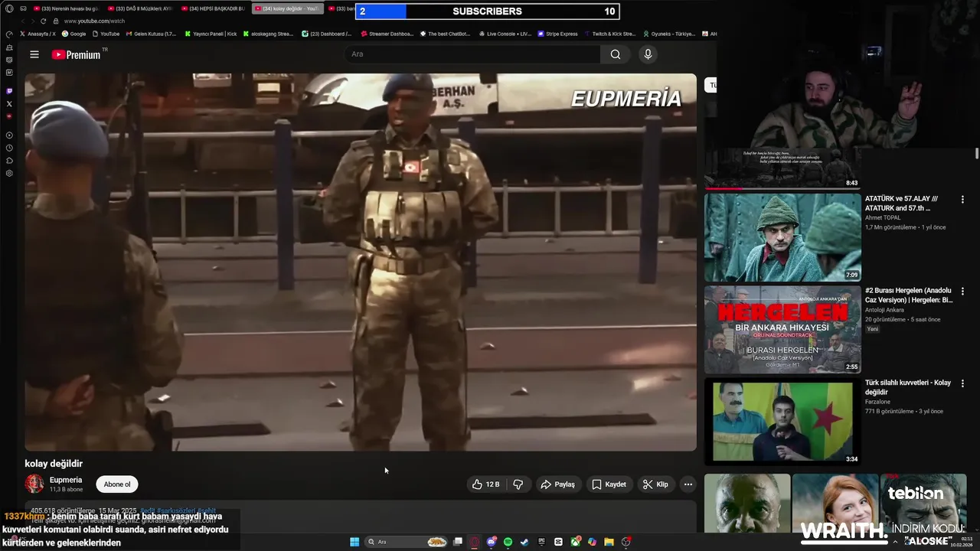Play ATATÜRK ve 57.ALAY thumbnail
Screen dimensions: 980x551
(x=782, y=237)
